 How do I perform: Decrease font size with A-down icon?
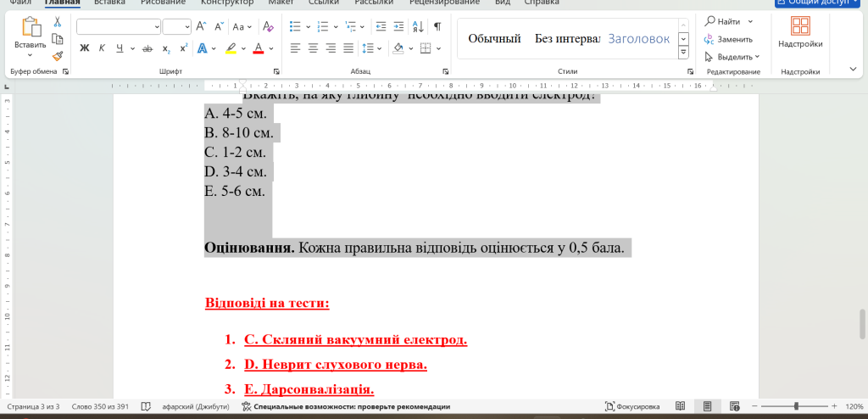point(220,26)
